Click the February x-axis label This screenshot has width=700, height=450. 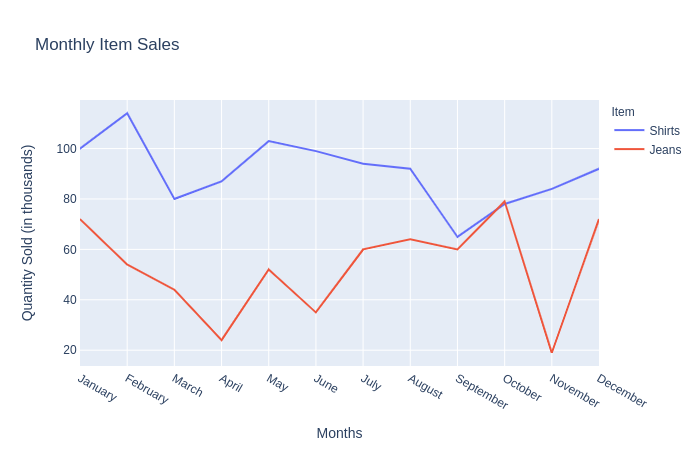point(146,389)
